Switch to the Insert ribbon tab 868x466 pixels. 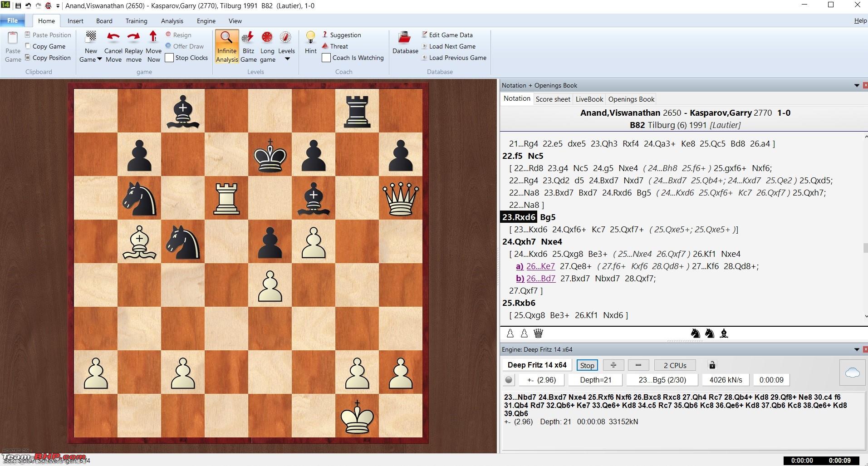(x=75, y=21)
